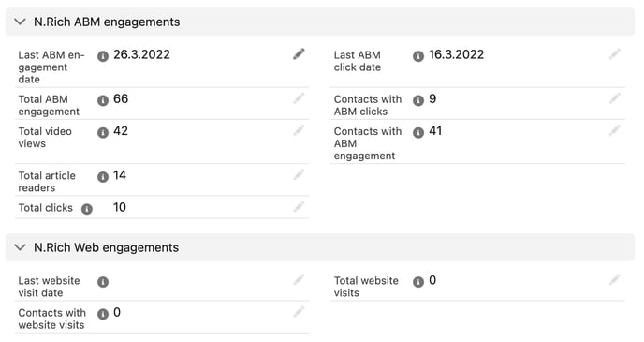
Task: Click the Last website visit date label
Action: pos(49,287)
